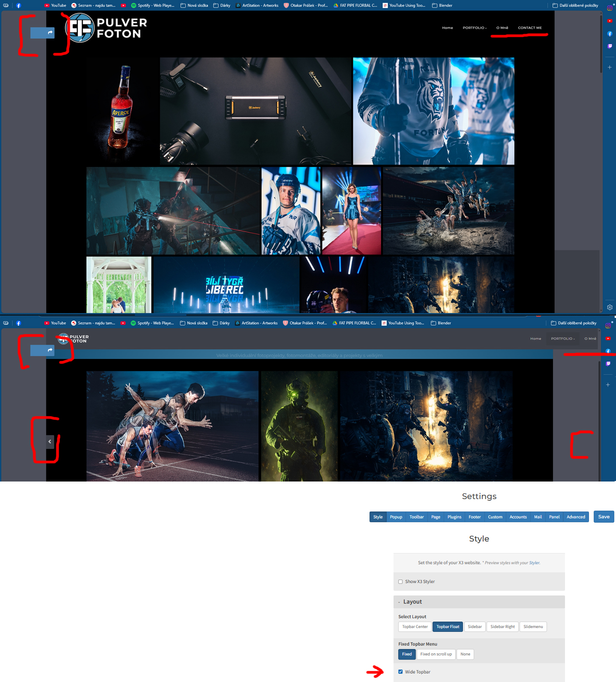Collapse the Layout section header

[479, 602]
